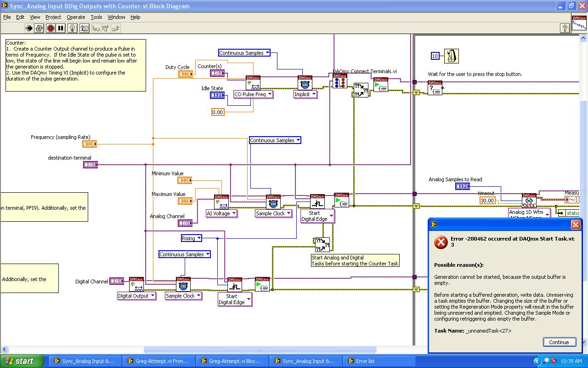Switch to Greg-Attempt.vi Block Diagram taskbar item

(232, 361)
